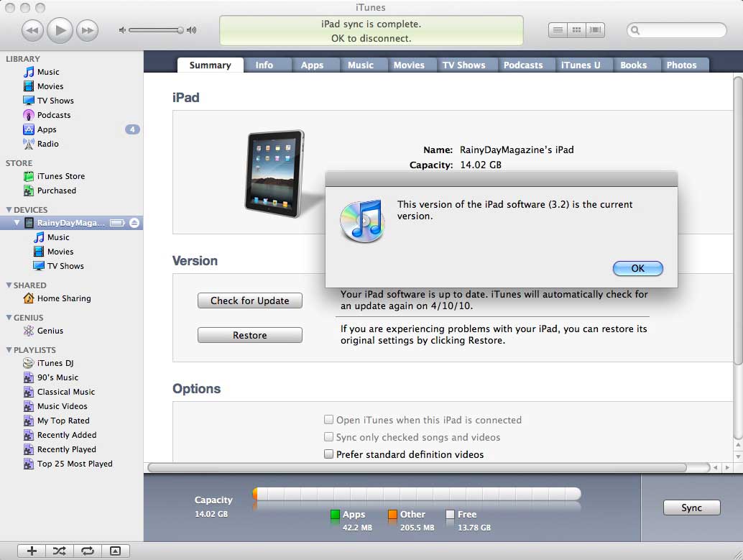
Task: Click the Add playlist plus button
Action: [x=32, y=551]
